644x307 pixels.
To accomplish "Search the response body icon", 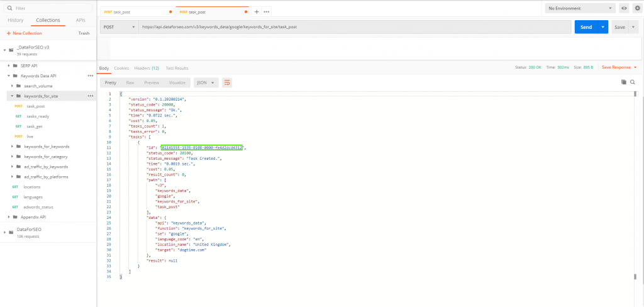I will pos(633,82).
